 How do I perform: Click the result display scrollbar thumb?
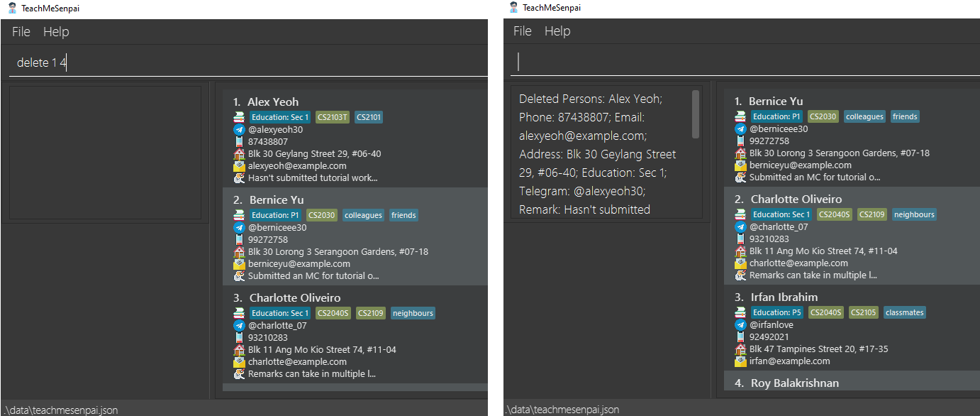point(696,114)
